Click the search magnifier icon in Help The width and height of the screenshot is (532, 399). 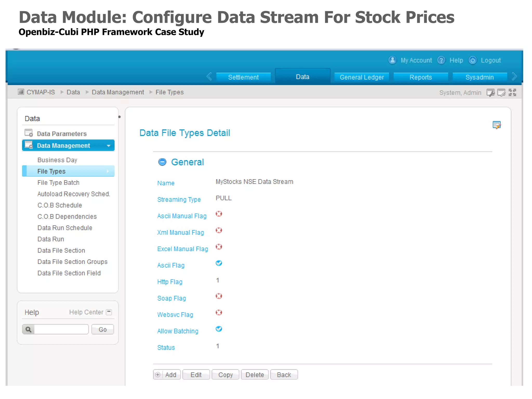[28, 329]
